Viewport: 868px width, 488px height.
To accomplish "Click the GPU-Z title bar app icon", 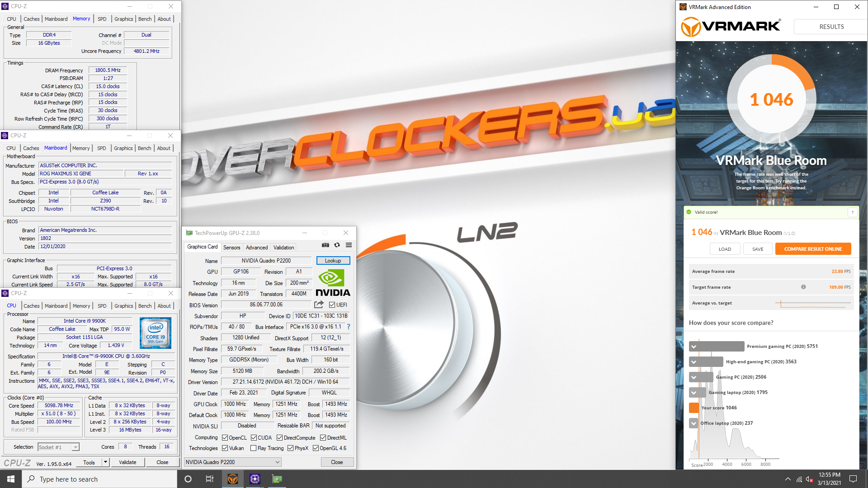I will coord(189,233).
